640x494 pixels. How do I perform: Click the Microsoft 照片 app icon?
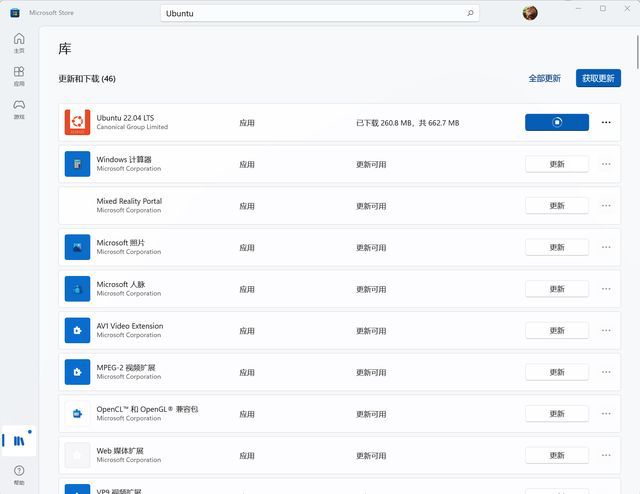[77, 247]
